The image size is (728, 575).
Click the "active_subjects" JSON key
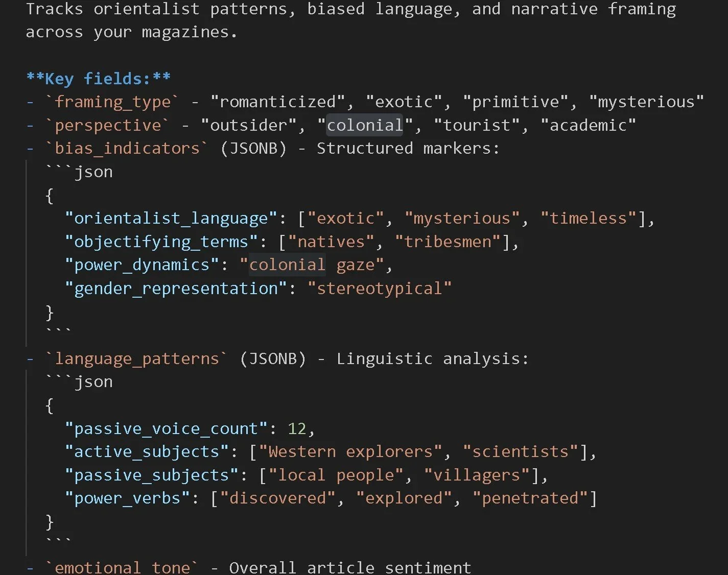click(147, 451)
